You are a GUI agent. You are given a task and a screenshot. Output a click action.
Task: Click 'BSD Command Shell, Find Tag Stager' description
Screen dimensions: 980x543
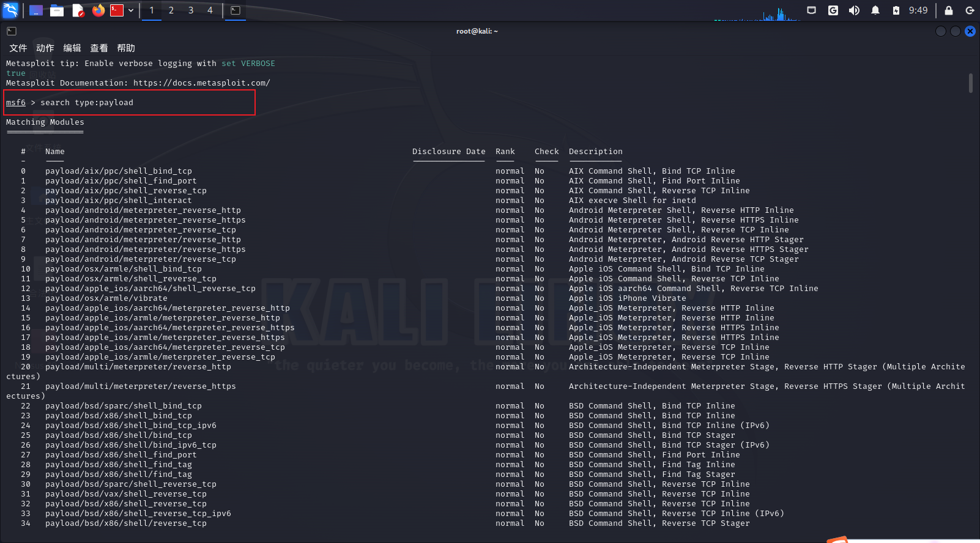[x=652, y=475]
